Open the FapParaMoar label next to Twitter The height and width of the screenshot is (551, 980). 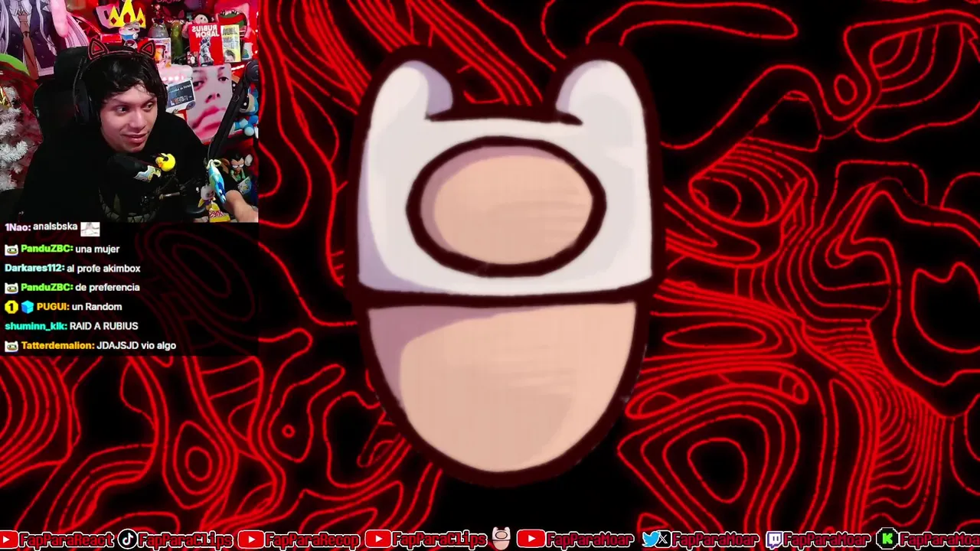pos(715,540)
